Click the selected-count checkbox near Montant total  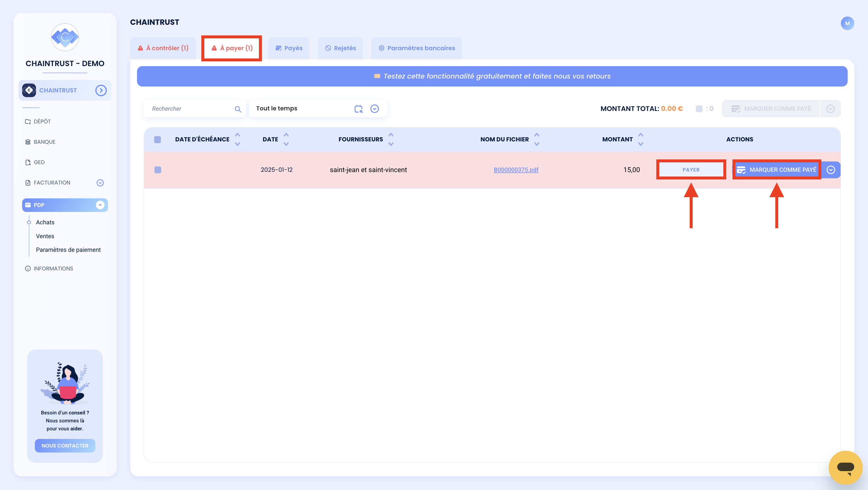[x=699, y=109]
